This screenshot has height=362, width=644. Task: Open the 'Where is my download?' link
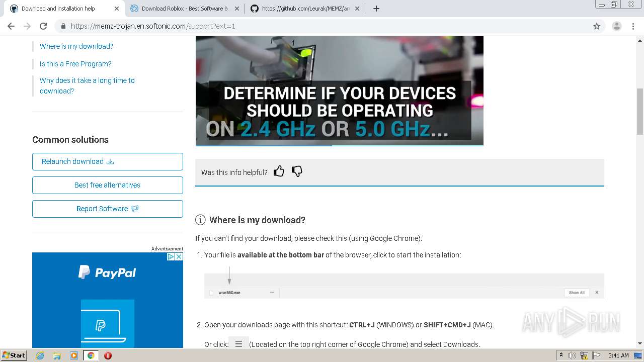coord(76,46)
